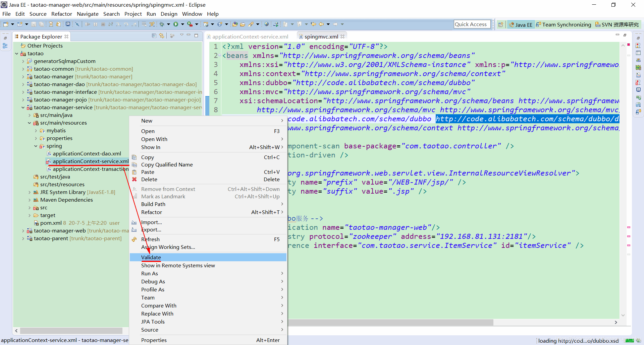Open the Navigate menu in menu bar
Viewport: 644px width, 345px height.
[88, 14]
